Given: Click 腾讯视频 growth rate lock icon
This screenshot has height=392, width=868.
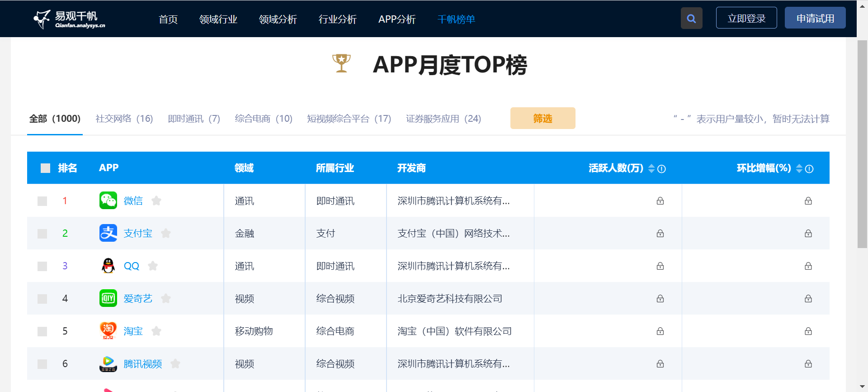Looking at the screenshot, I should tap(808, 363).
